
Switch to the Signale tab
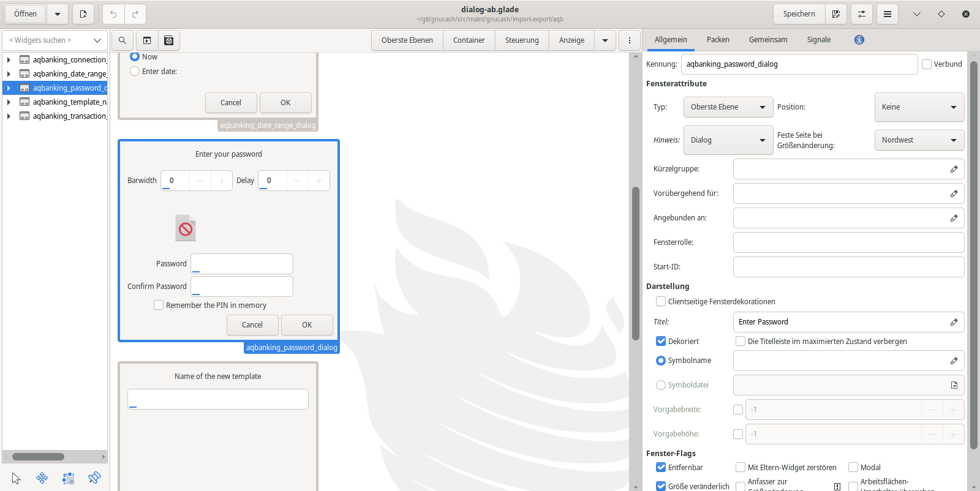pos(819,40)
